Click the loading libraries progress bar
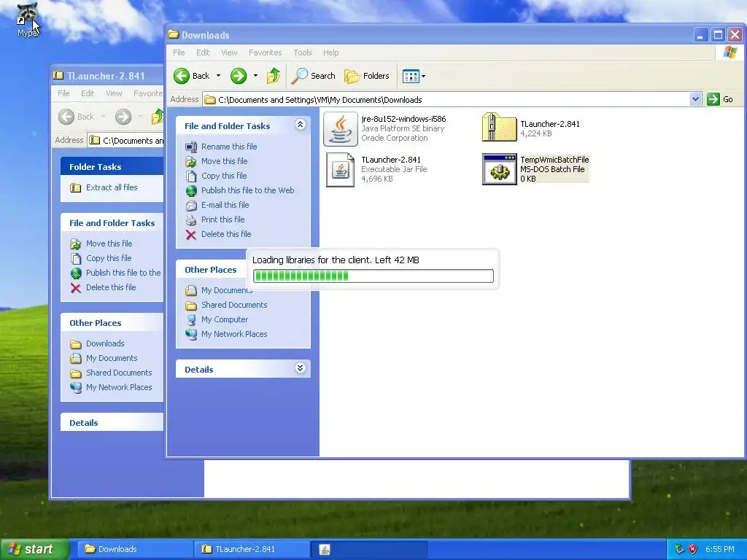 click(373, 276)
